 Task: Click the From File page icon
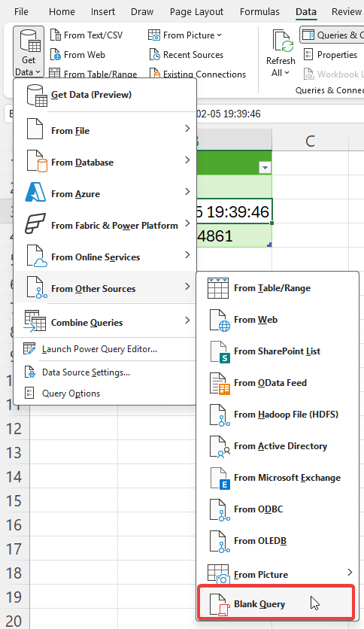coord(35,129)
